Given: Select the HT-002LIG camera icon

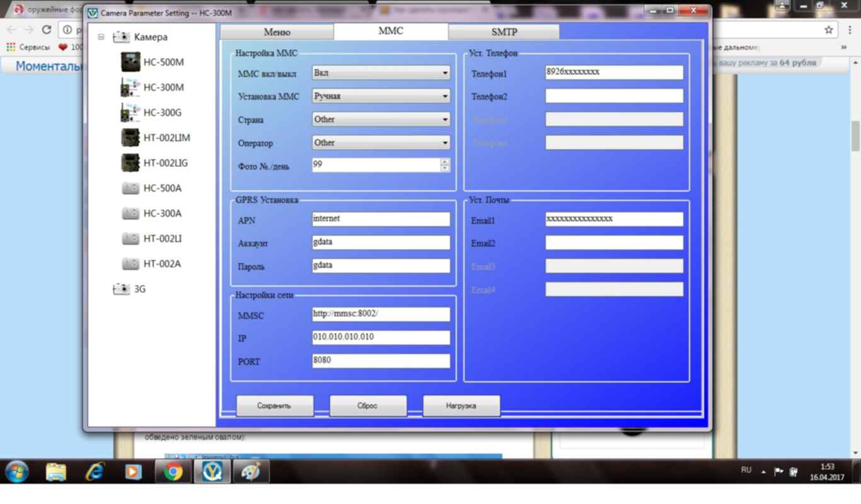Looking at the screenshot, I should [130, 163].
